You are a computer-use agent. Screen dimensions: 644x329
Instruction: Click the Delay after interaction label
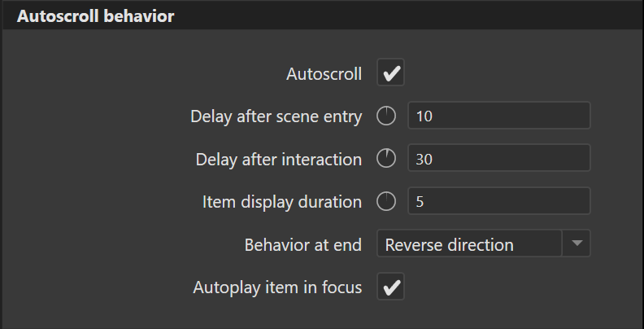point(278,159)
